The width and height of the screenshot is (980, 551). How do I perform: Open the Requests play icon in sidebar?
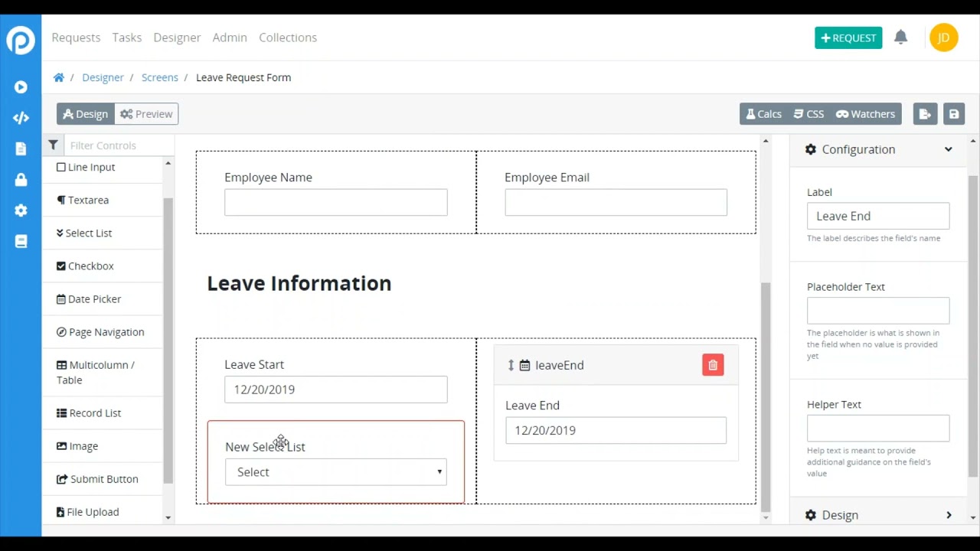coord(21,87)
